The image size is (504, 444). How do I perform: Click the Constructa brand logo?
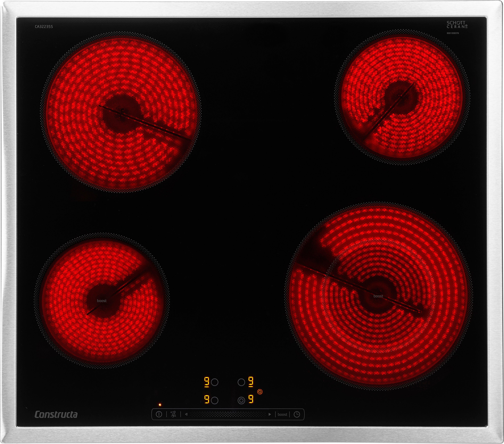tap(56, 414)
